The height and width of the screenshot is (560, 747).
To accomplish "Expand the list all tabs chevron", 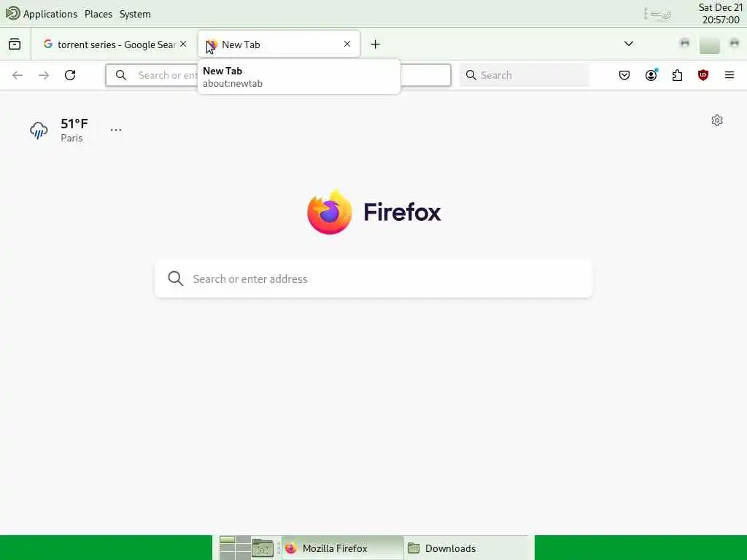I will tap(629, 44).
